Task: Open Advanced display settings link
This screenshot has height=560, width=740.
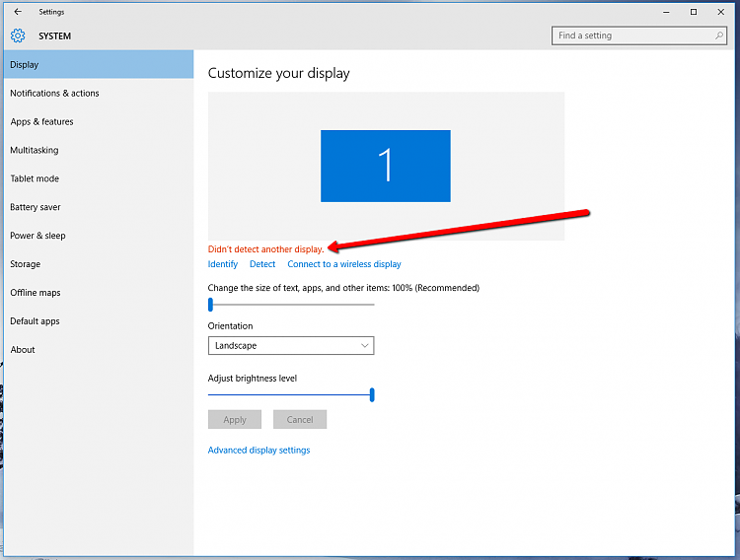Action: coord(259,451)
